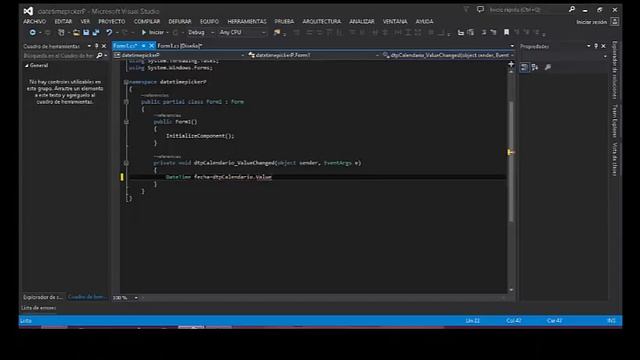This screenshot has height=360, width=640.
Task: Close the Form1.cs editor tab
Action: (x=151, y=46)
